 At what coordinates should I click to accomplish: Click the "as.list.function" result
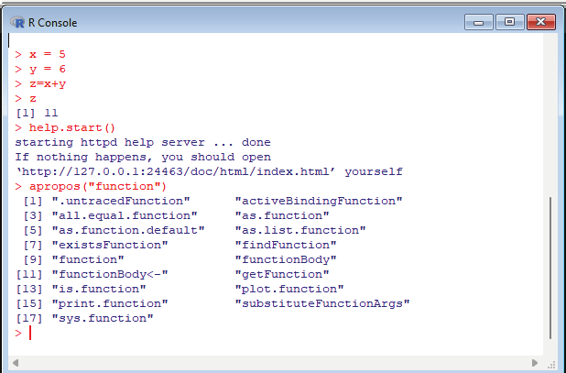point(300,230)
